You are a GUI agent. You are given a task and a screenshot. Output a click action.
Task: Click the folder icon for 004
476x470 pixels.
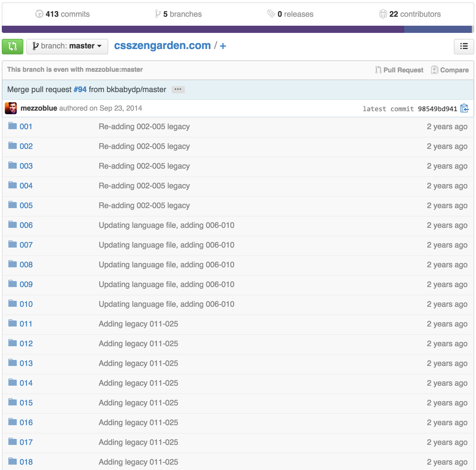coord(13,185)
